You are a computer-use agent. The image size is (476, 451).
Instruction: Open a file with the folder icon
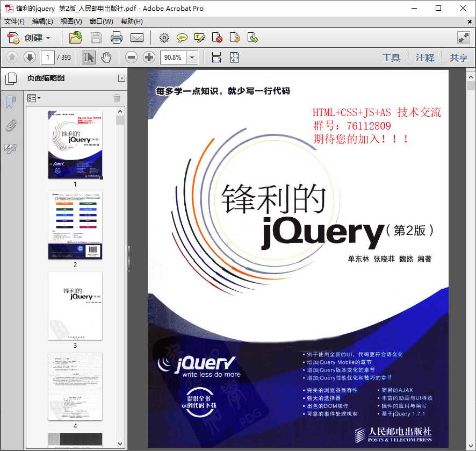click(76, 38)
